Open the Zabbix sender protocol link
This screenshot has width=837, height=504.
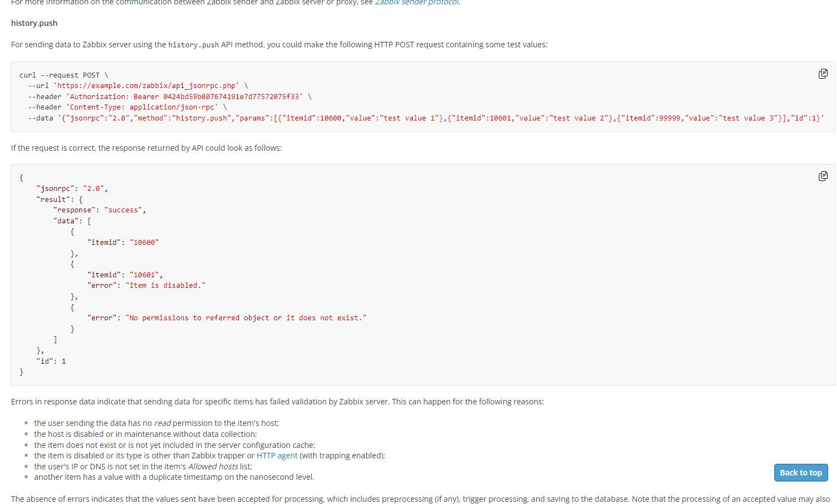point(417,2)
